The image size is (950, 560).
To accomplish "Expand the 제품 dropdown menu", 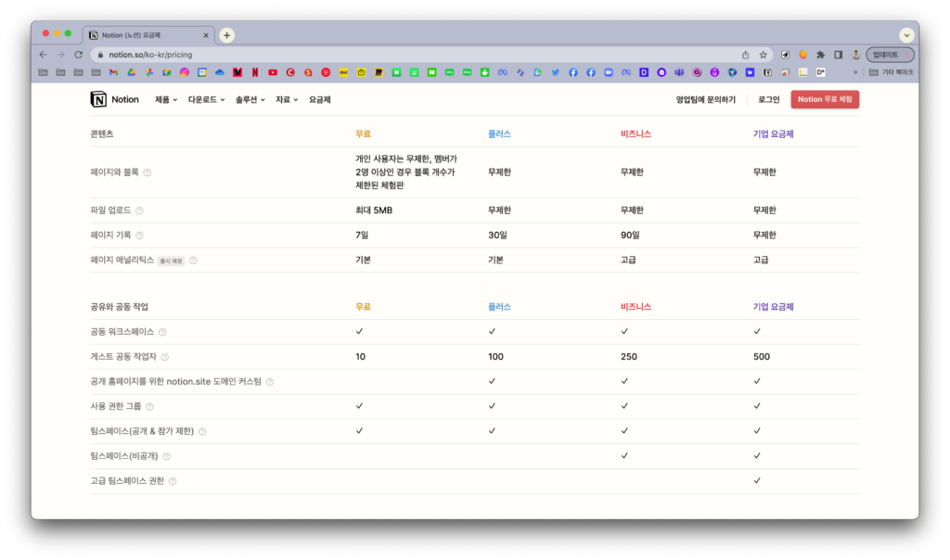I will point(165,99).
